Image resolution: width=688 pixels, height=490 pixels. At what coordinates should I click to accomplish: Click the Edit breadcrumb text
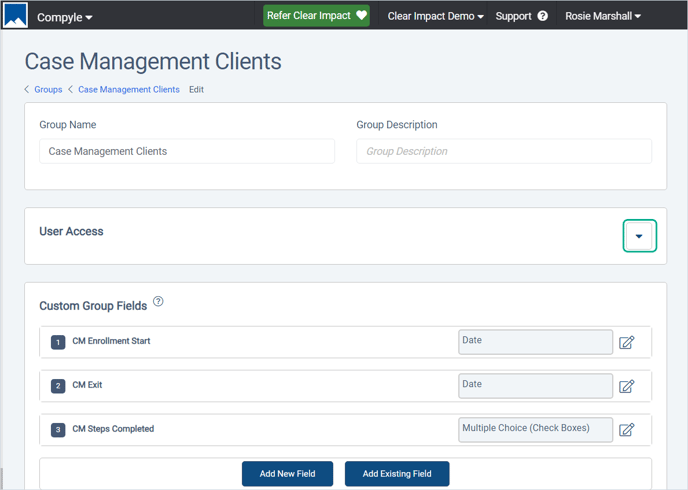[x=196, y=89]
